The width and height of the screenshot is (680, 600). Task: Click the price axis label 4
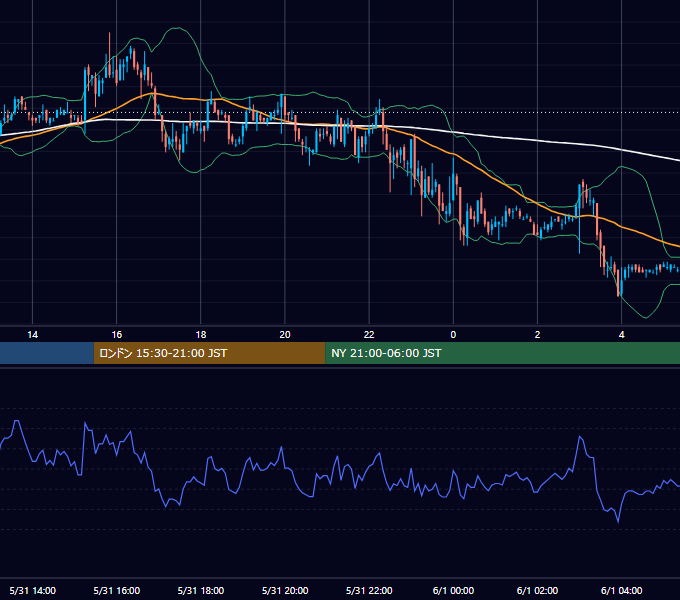(x=621, y=335)
